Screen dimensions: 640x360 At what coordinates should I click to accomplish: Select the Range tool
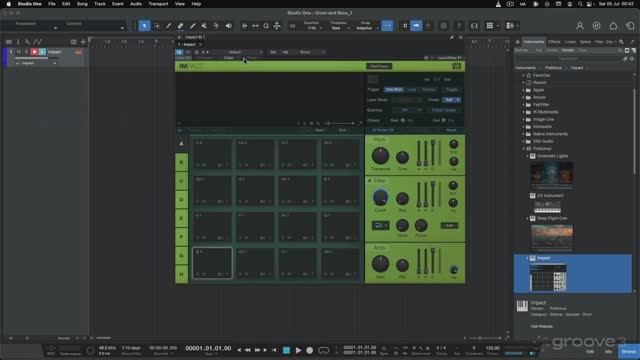[157, 26]
